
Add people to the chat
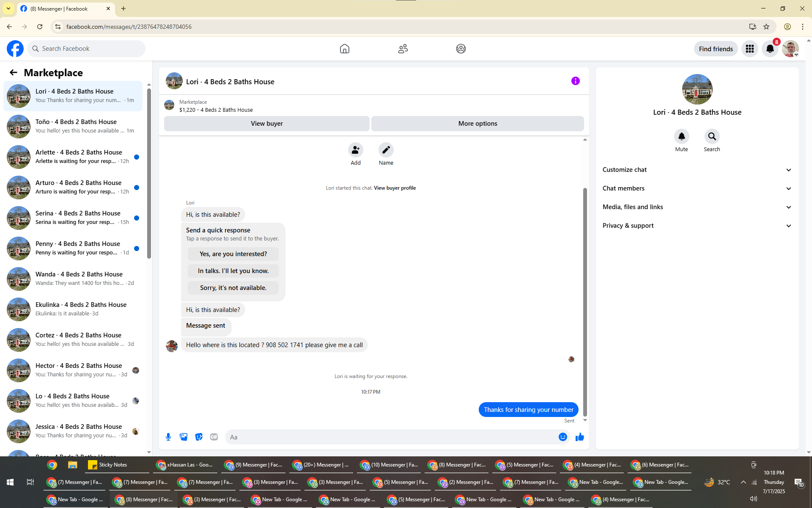(356, 150)
